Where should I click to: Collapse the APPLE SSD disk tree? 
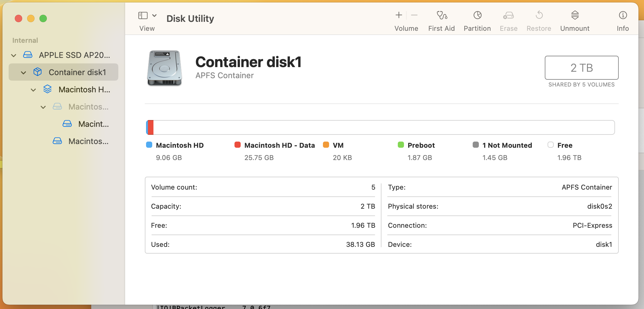[14, 55]
